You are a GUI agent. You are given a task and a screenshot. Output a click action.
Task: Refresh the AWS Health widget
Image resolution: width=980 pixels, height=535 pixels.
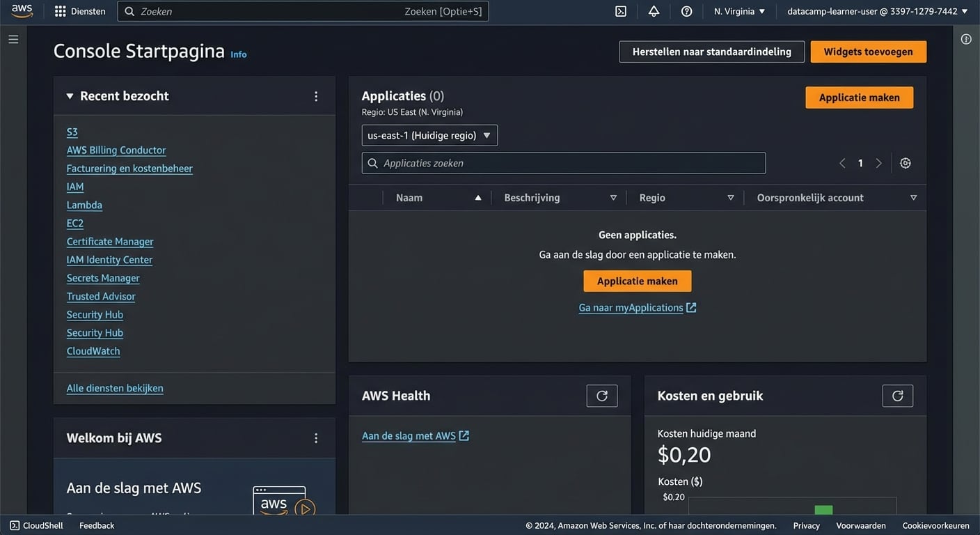click(601, 394)
